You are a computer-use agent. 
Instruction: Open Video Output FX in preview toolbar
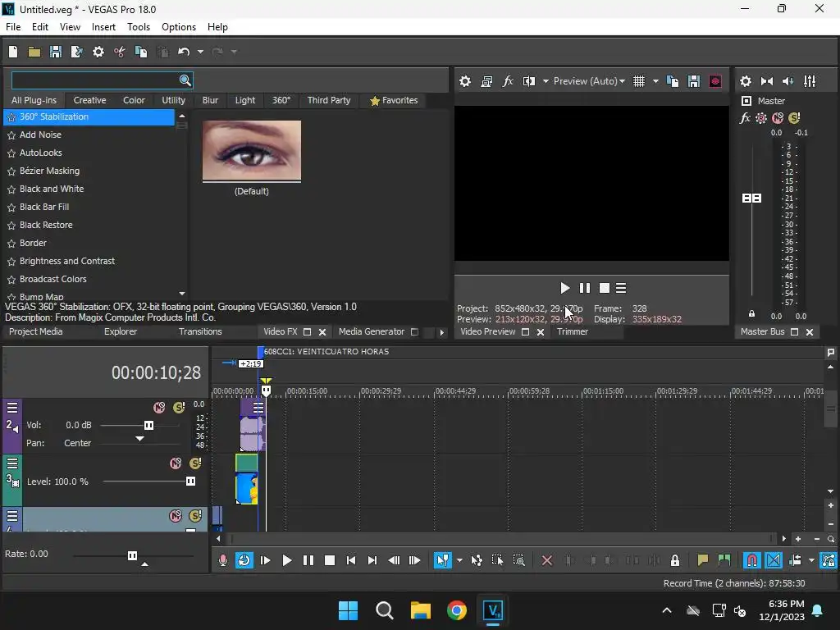point(507,81)
